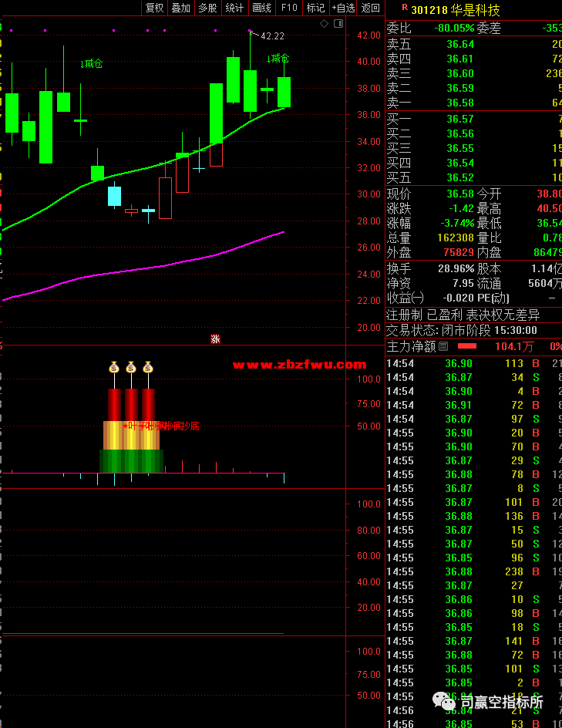The image size is (562, 728).
Task: Click the red 涨 marker icon
Action: 216,339
